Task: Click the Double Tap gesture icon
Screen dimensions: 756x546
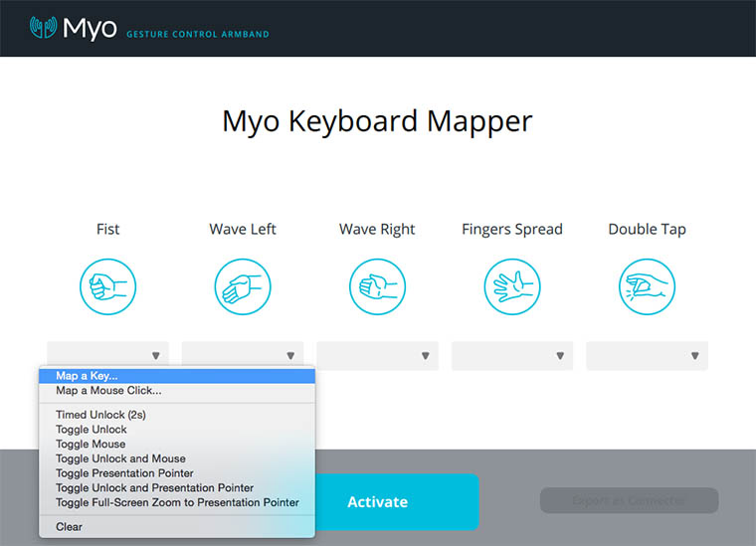Action: tap(647, 286)
